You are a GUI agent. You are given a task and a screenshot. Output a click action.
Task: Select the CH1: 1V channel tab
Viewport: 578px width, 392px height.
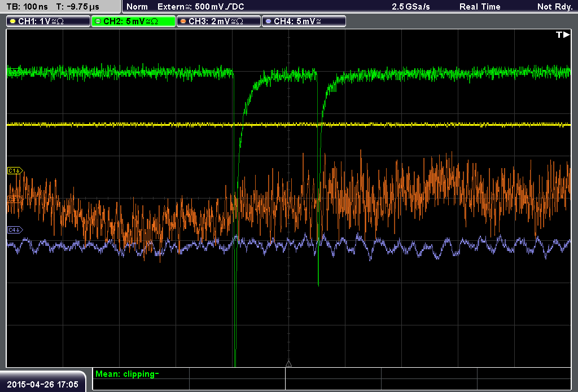49,21
